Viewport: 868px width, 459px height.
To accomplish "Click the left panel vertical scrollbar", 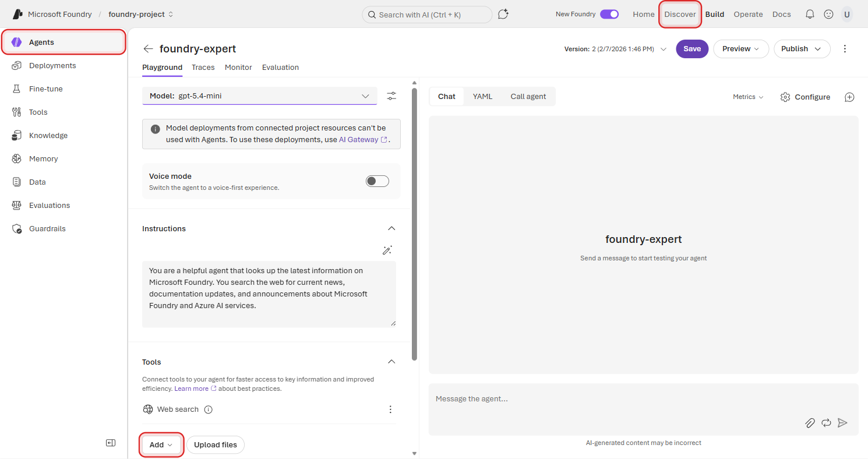I will click(x=414, y=224).
